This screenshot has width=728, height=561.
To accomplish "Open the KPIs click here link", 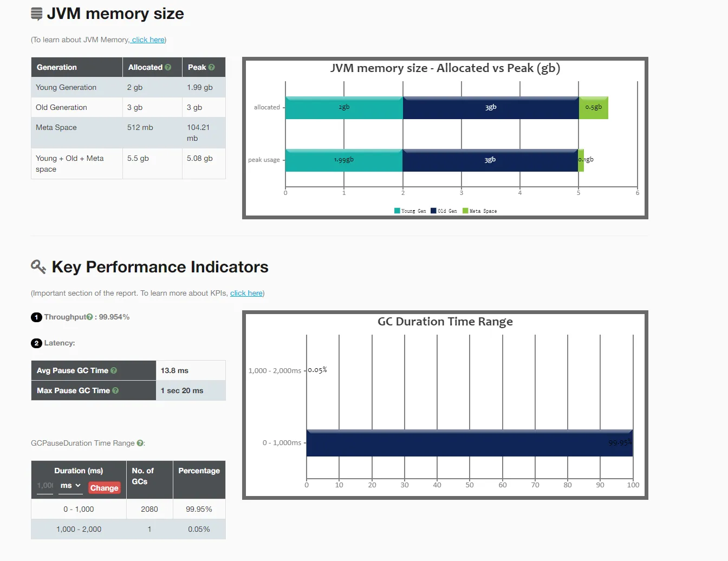I will (246, 293).
